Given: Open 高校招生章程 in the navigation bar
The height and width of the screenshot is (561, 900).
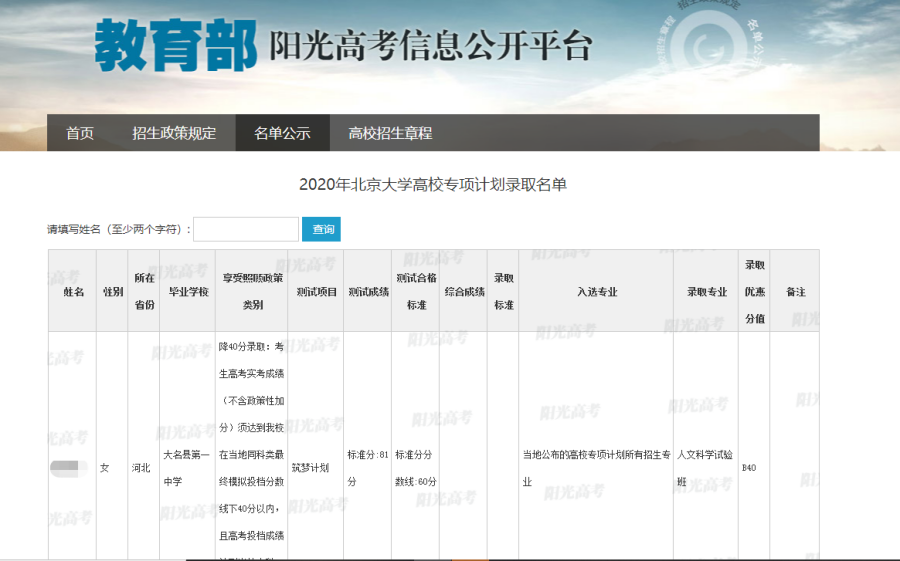Looking at the screenshot, I should click(x=390, y=133).
